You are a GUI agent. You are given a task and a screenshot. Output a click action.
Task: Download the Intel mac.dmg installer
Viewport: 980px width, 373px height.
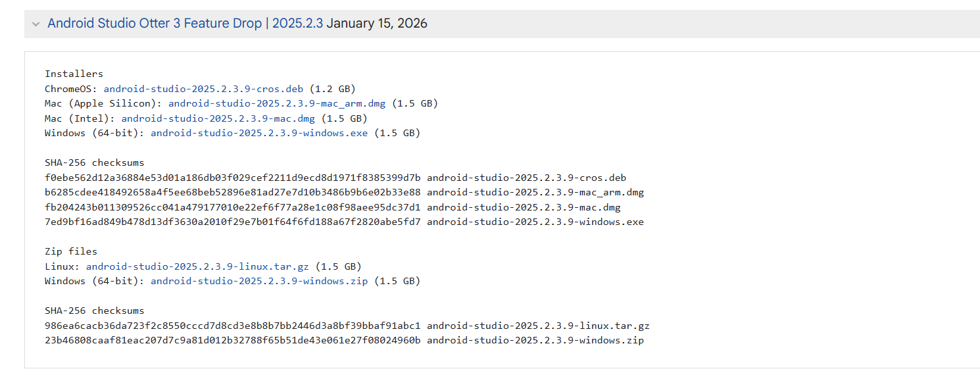coord(218,118)
